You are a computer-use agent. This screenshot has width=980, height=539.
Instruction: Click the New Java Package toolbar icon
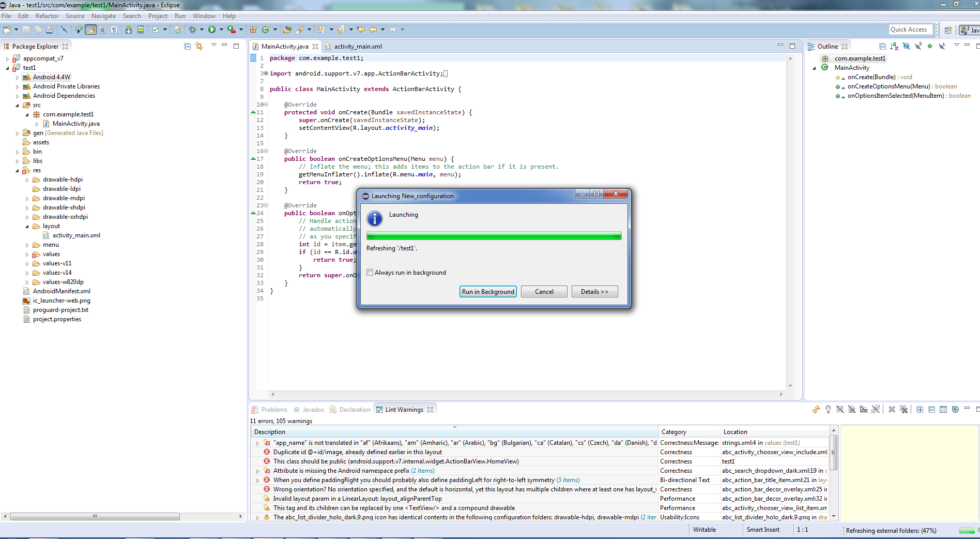253,30
